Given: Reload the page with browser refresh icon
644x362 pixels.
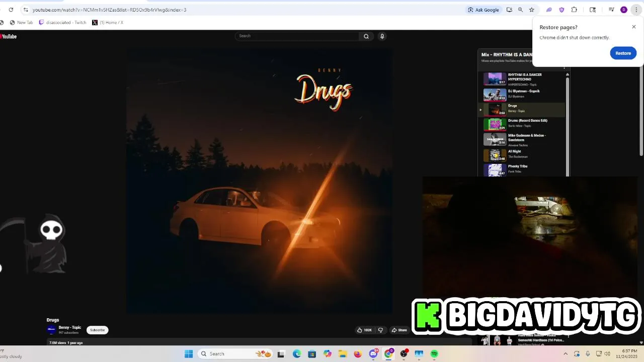Looking at the screenshot, I should pos(11,10).
